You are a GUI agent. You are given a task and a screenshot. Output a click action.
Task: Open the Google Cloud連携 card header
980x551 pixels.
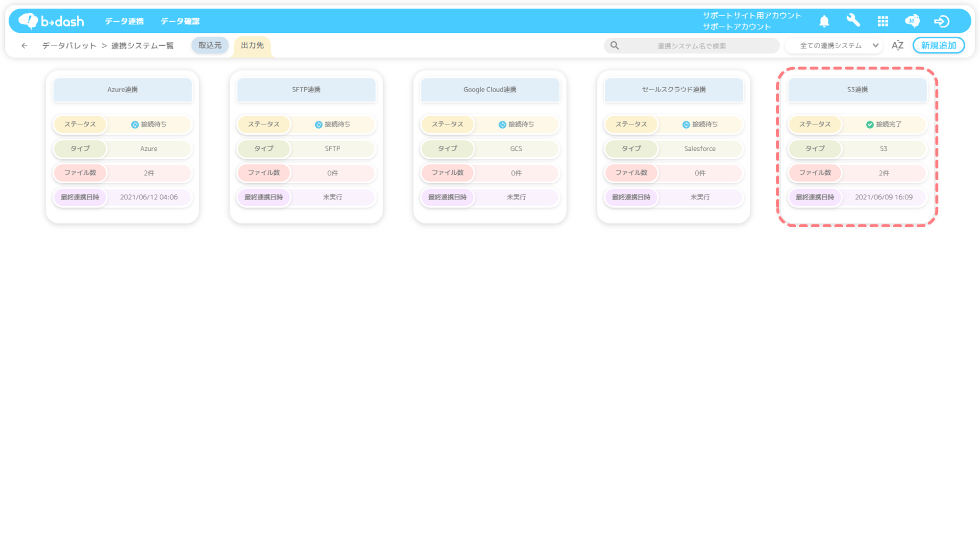coord(490,90)
